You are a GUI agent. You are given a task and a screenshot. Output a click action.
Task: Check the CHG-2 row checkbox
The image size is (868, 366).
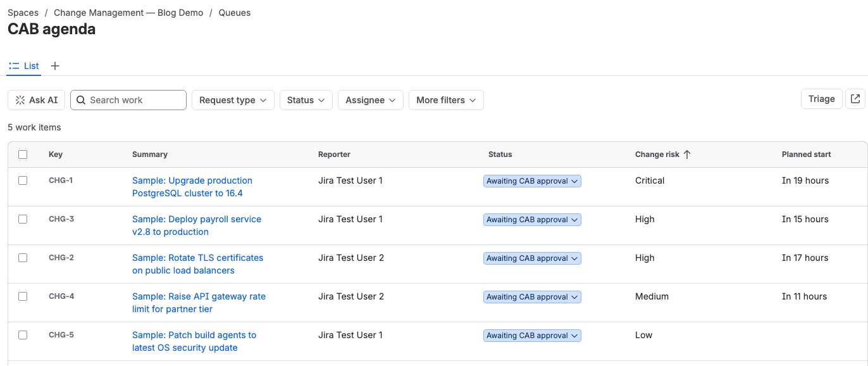pyautogui.click(x=23, y=258)
